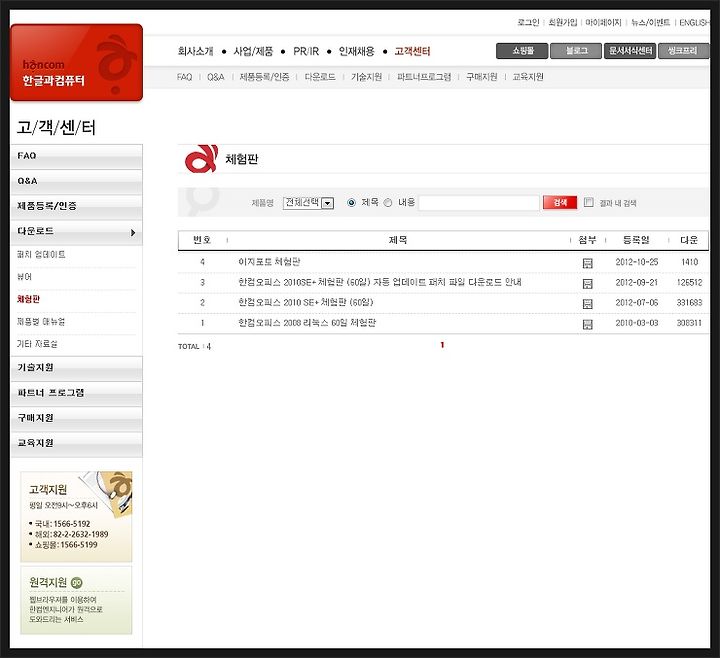
Task: Switch language via ENGLISH link
Action: click(x=694, y=22)
